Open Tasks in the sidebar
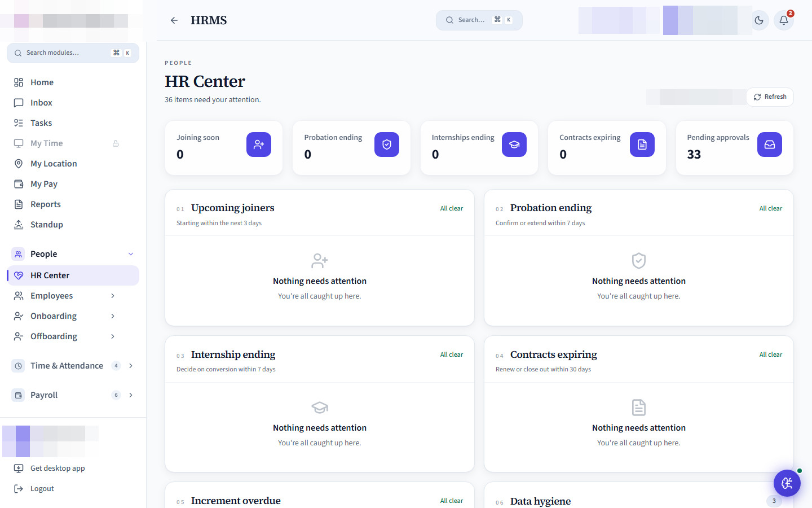Image resolution: width=812 pixels, height=508 pixels. 73,123
